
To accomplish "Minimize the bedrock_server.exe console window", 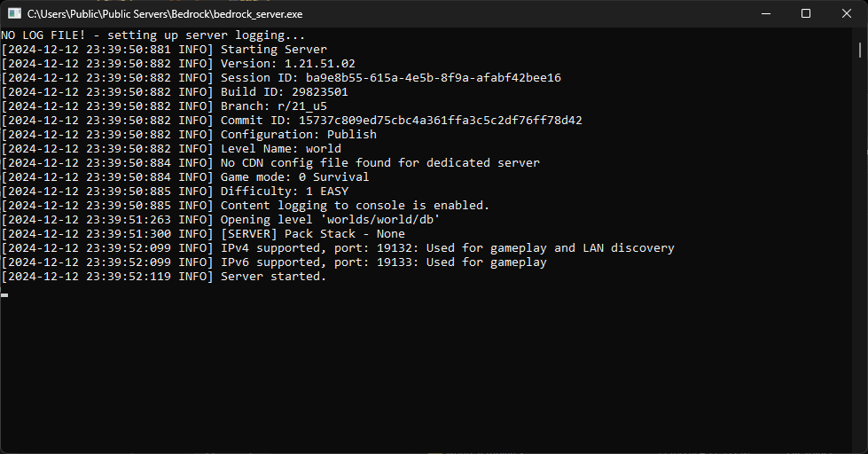I will 765,13.
